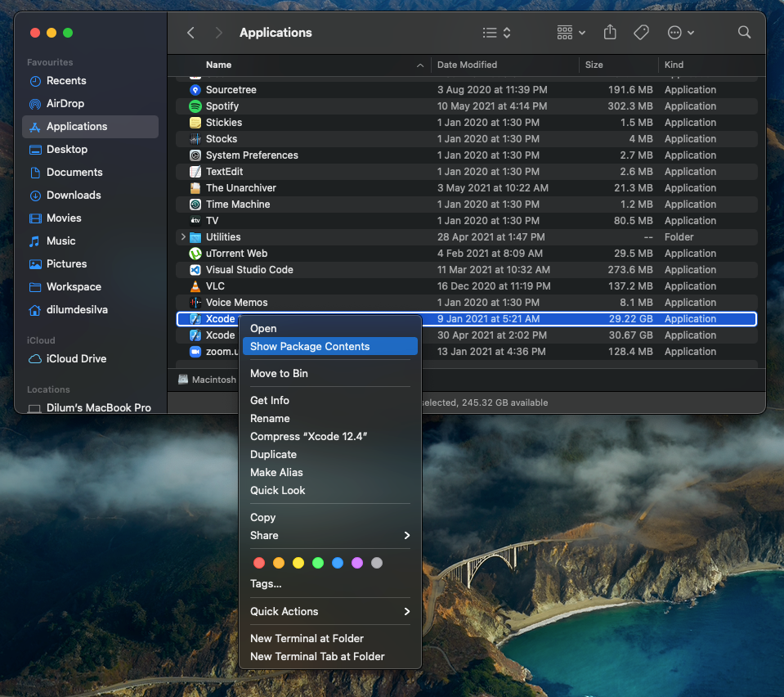The height and width of the screenshot is (697, 784).
Task: Open the icon grouping dropdown
Action: [567, 32]
